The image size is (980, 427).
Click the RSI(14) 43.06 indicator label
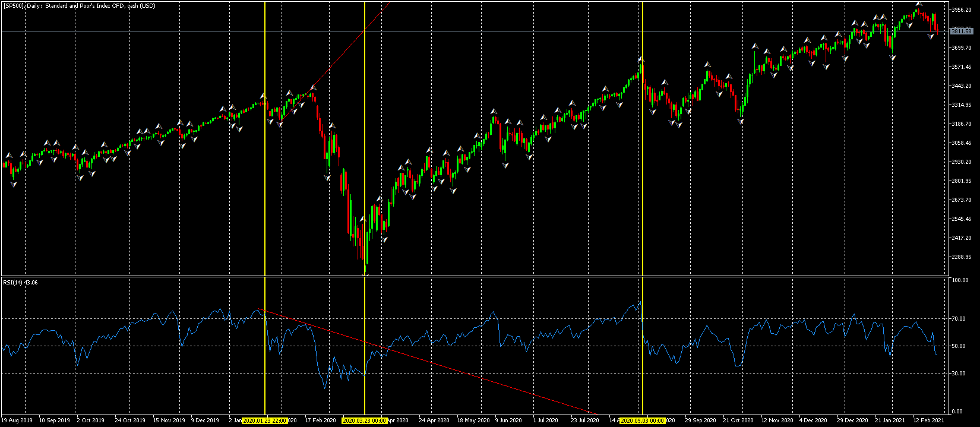(20, 282)
